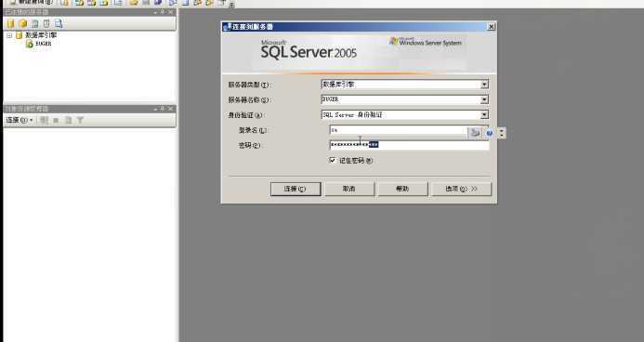Open the 服务器名称 dropdown
Screen dimensions: 644x342
485,99
